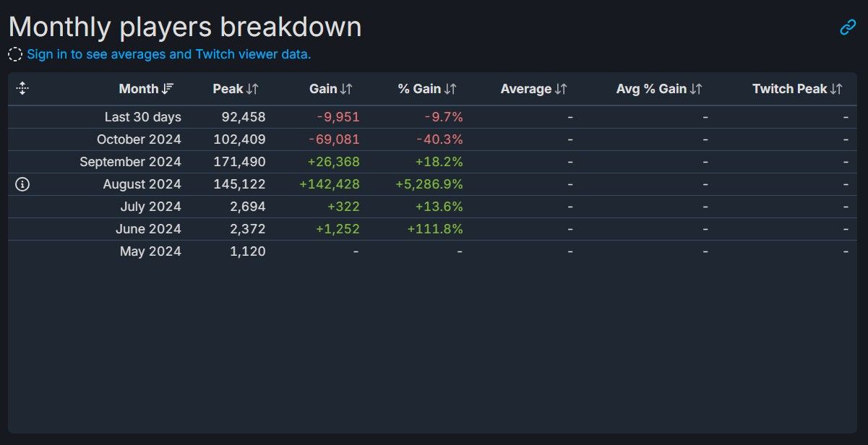Image resolution: width=868 pixels, height=445 pixels.
Task: Click the gain value +1,252
Action: tap(338, 229)
